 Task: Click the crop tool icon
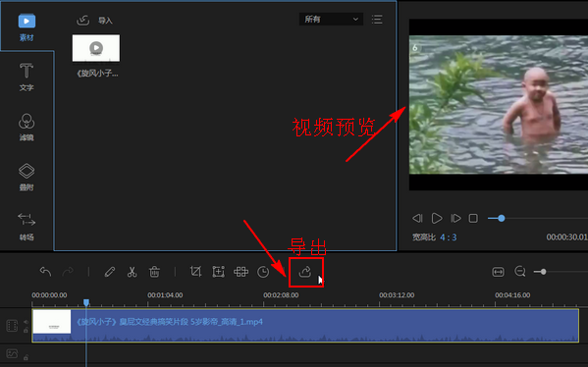195,272
